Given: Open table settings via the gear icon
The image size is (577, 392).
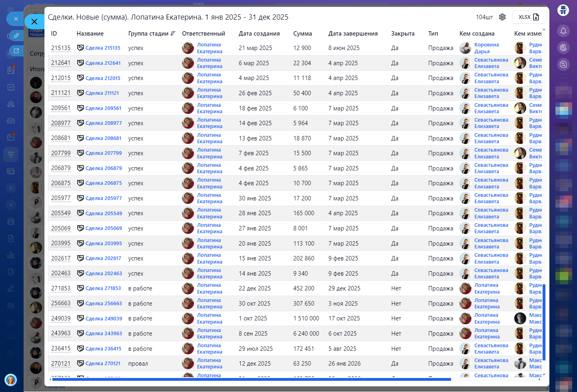Looking at the screenshot, I should tap(502, 17).
